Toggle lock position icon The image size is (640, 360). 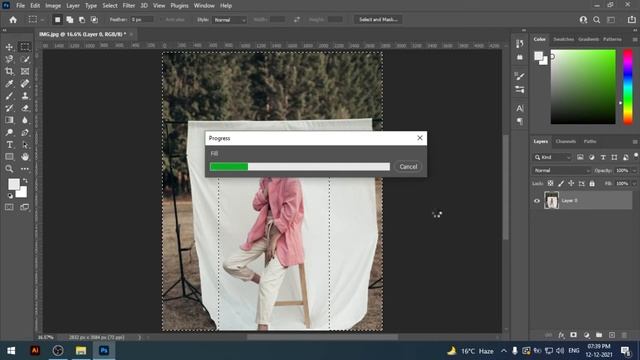[571, 184]
